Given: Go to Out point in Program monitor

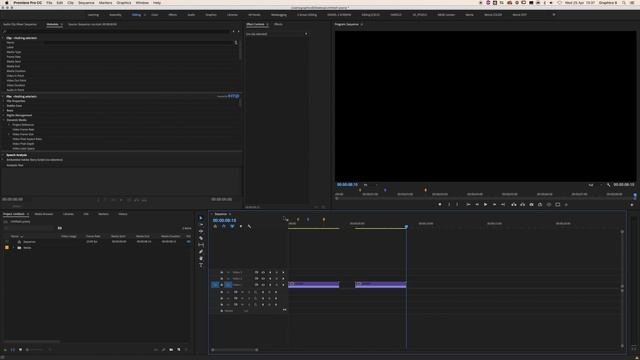Looking at the screenshot, I should click(503, 204).
